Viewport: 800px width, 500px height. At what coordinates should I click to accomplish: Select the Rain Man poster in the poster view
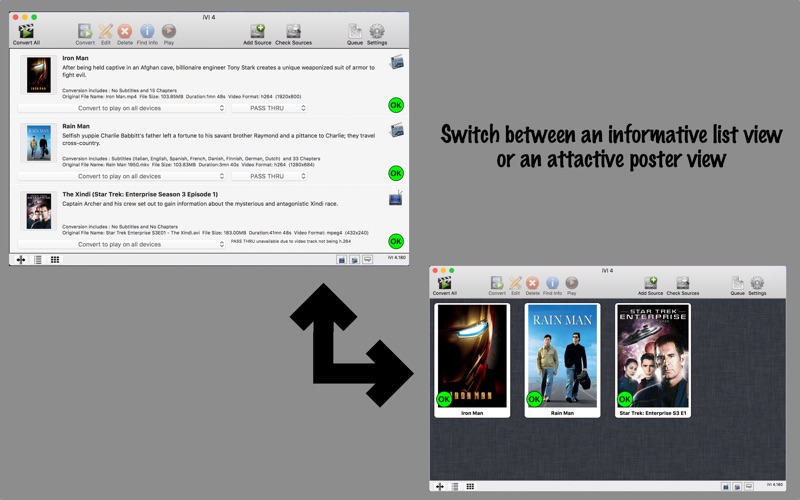562,360
